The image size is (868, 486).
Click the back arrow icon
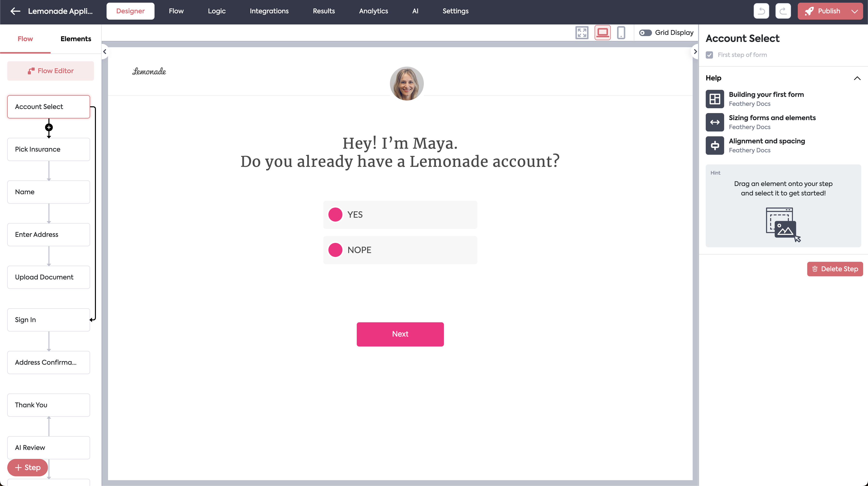15,11
